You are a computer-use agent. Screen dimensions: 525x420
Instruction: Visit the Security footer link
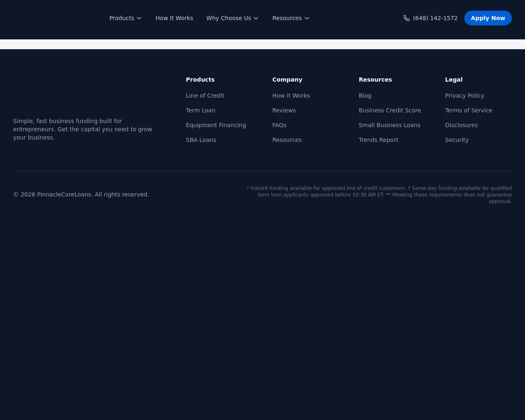(x=457, y=140)
